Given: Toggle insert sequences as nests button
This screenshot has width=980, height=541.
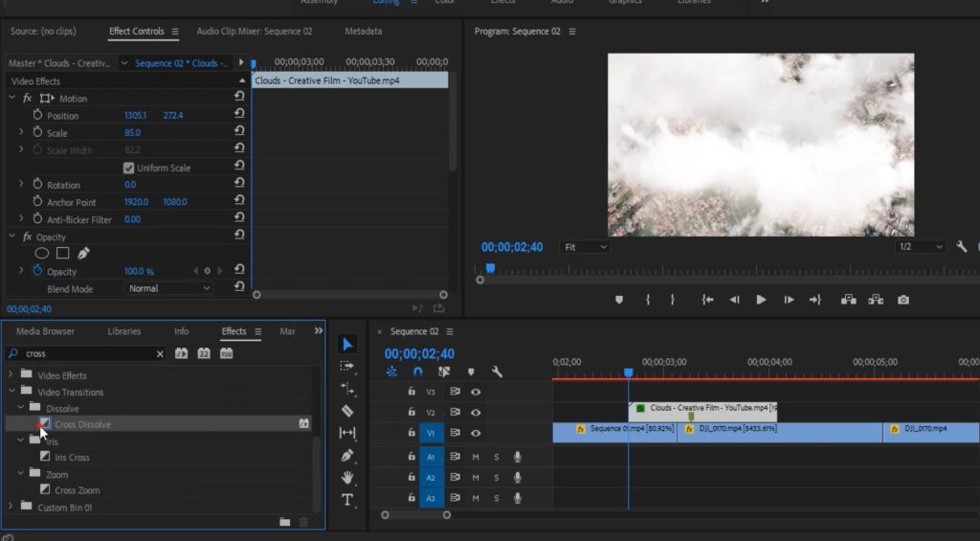Looking at the screenshot, I should point(391,372).
